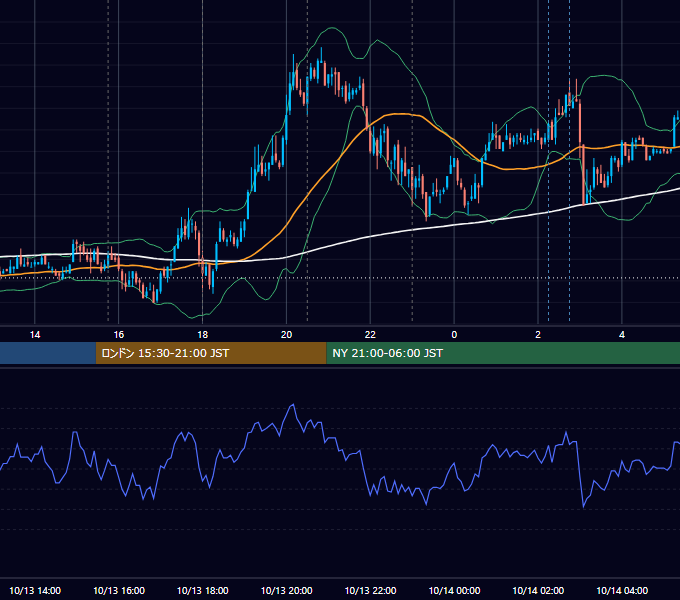
Task: Click the London 15:30-21:00 JST session bar
Action: [211, 353]
